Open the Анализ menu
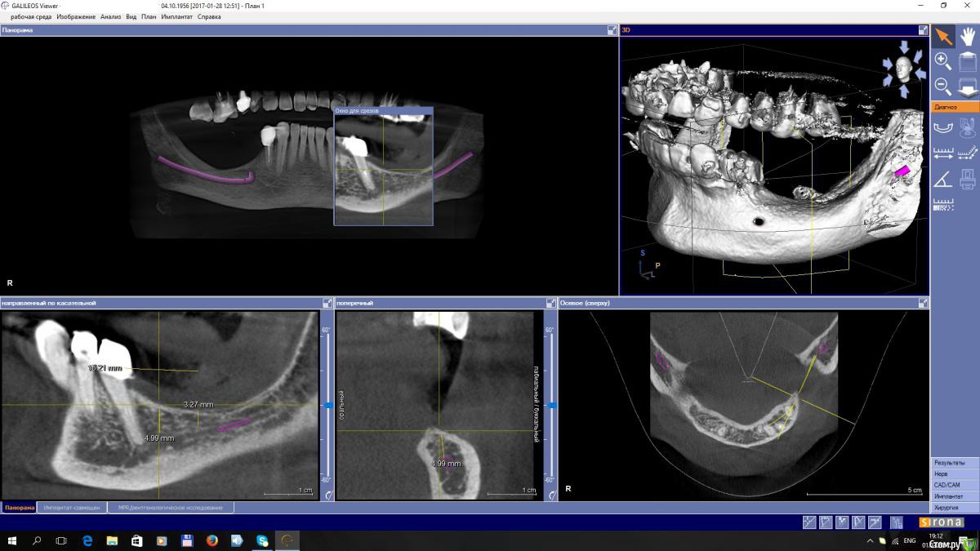Image resolution: width=980 pixels, height=551 pixels. tap(110, 16)
